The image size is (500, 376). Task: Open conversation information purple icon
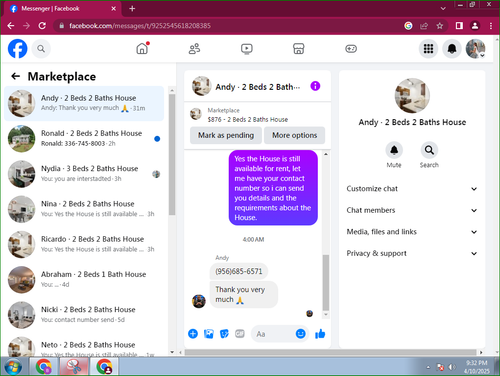point(315,86)
